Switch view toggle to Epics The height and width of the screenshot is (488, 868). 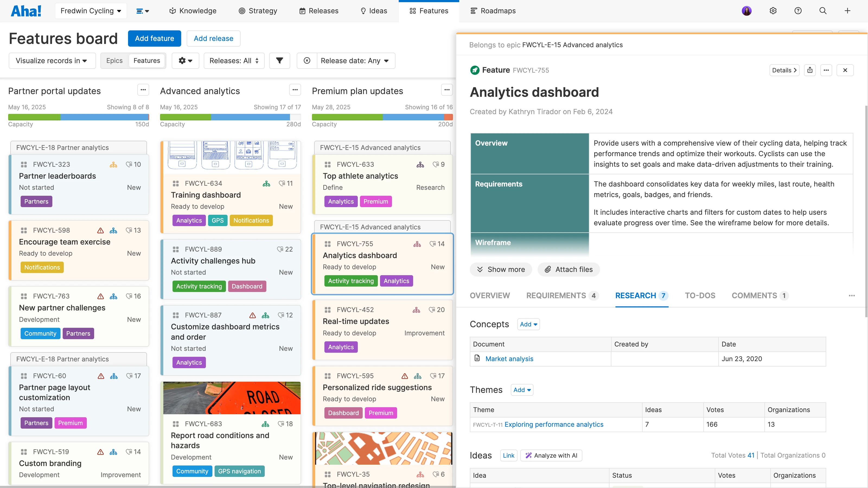(114, 61)
